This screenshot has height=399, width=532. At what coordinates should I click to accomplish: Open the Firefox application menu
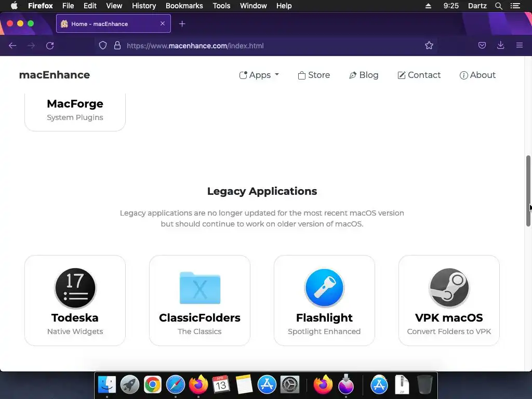point(41,6)
